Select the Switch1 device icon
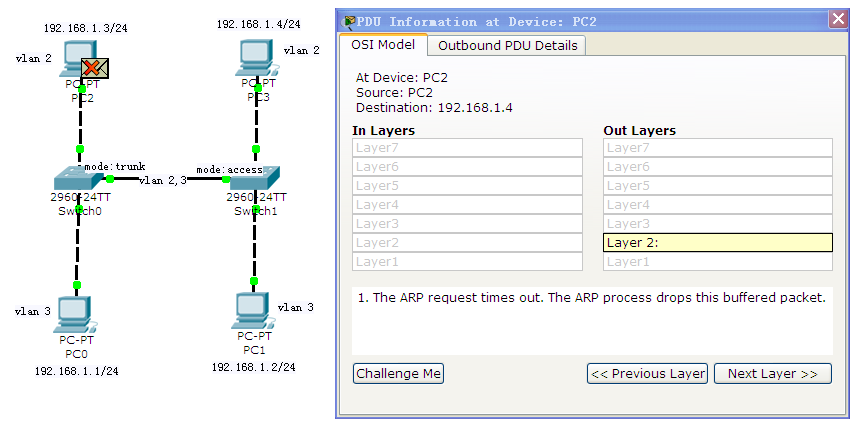 254,180
